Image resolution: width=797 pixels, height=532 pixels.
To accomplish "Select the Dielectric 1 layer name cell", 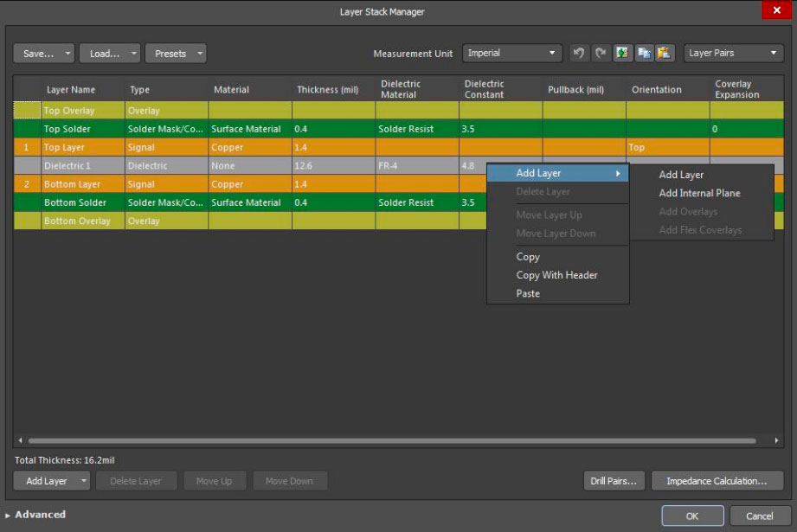I will click(83, 165).
